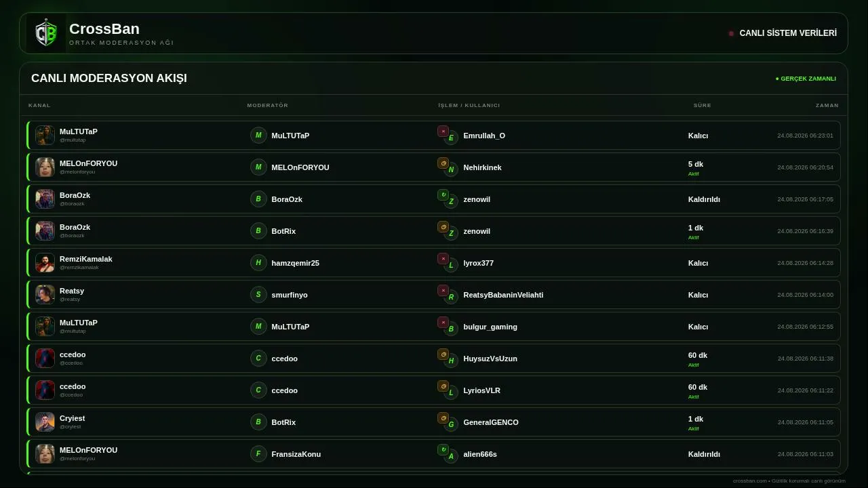Viewport: 868px width, 488px height.
Task: Click the GERÇEK ZAMANLI indicator
Action: pyautogui.click(x=806, y=79)
